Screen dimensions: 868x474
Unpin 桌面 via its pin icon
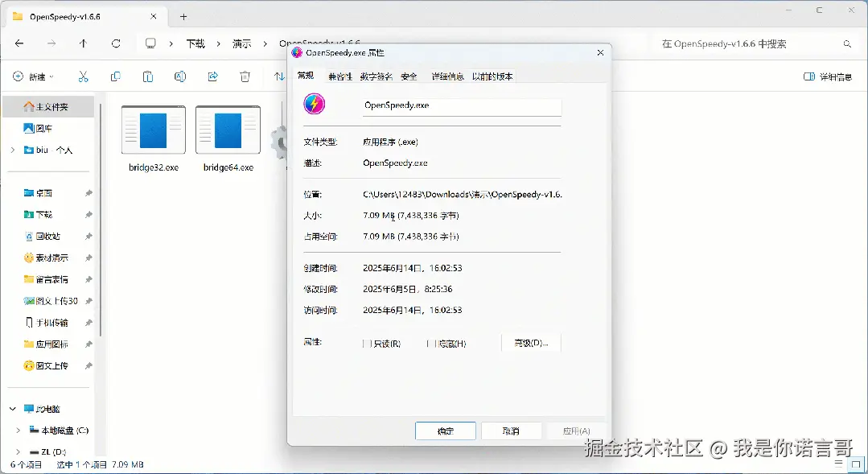[88, 193]
